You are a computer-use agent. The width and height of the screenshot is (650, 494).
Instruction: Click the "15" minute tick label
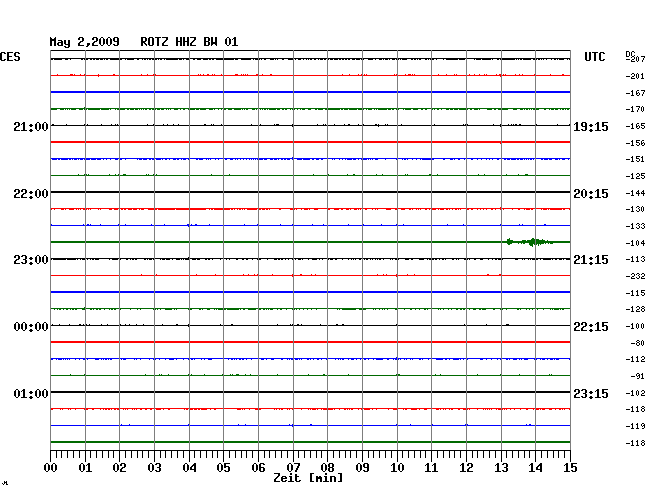570,468
